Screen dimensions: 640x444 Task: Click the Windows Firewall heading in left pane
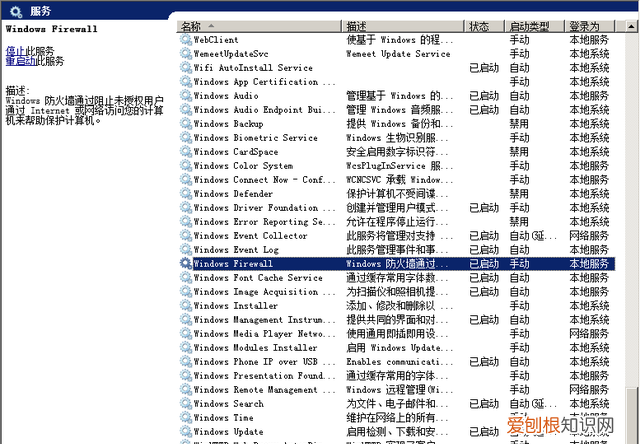(51, 29)
